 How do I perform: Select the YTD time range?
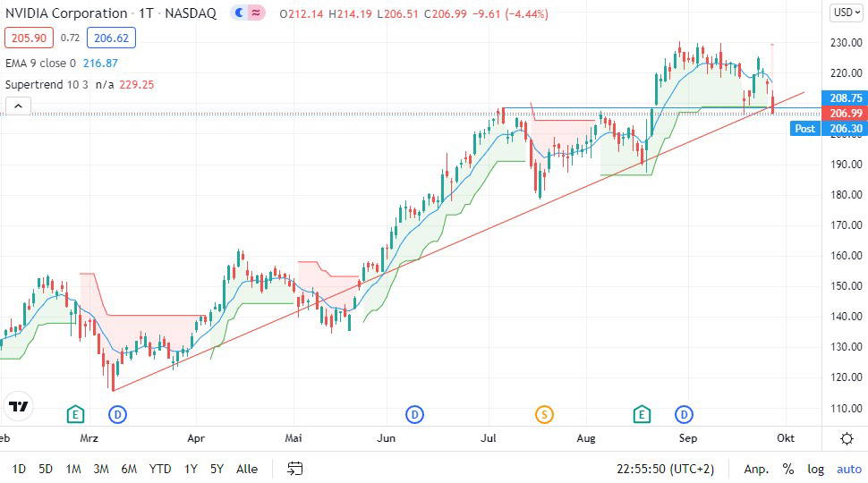(160, 470)
